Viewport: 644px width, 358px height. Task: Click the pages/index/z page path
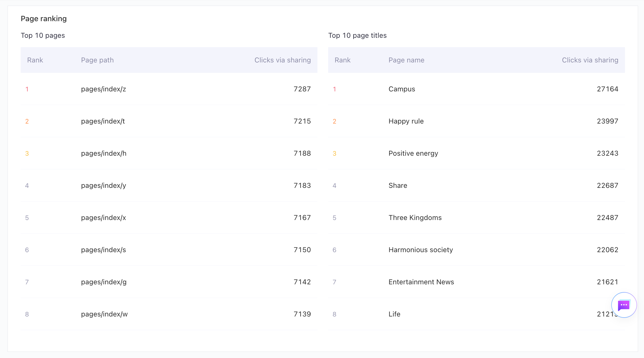click(x=104, y=89)
